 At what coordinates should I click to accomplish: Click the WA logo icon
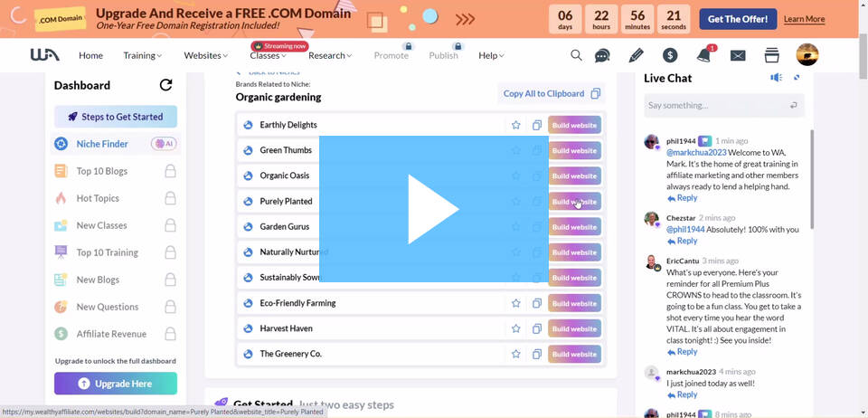45,55
